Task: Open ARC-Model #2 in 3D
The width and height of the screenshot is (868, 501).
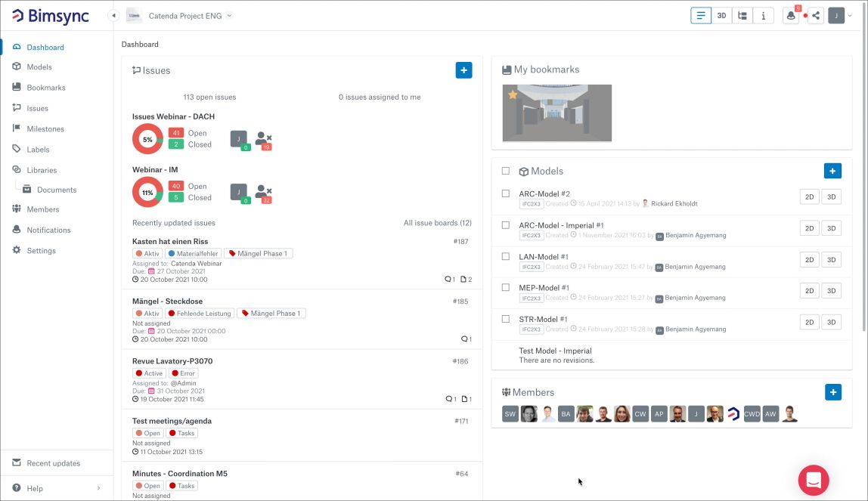Action: (x=832, y=197)
